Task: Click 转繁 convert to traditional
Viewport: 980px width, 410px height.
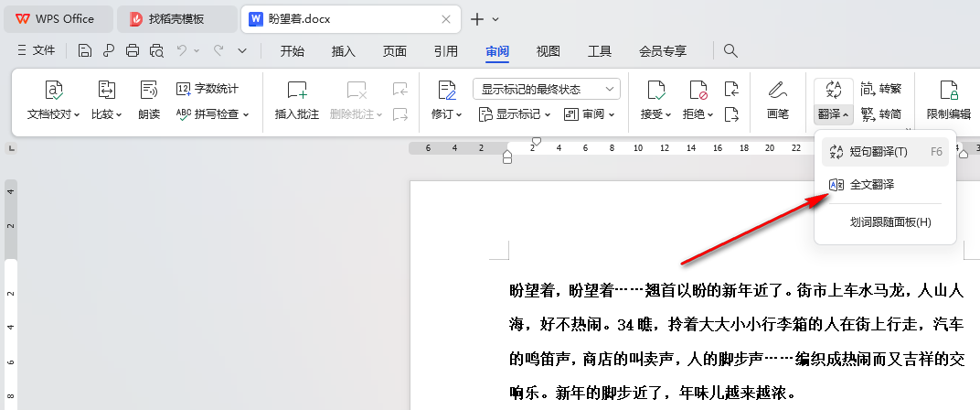Action: point(881,89)
